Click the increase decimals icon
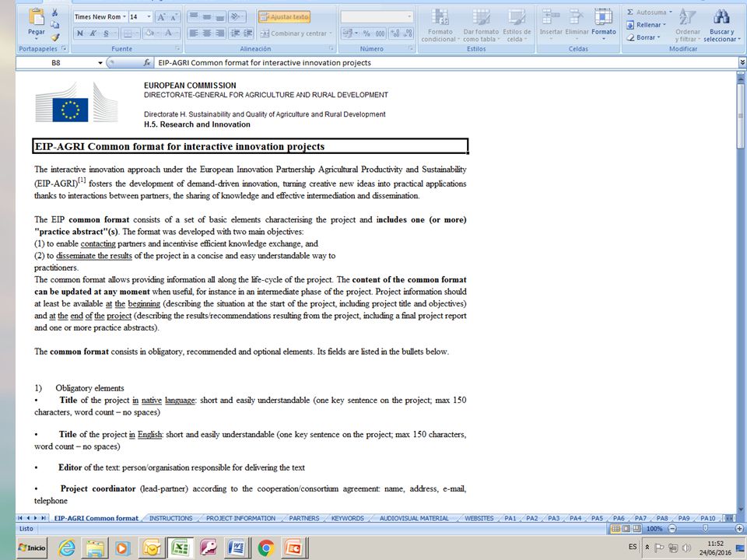Image resolution: width=747 pixels, height=560 pixels. click(395, 33)
